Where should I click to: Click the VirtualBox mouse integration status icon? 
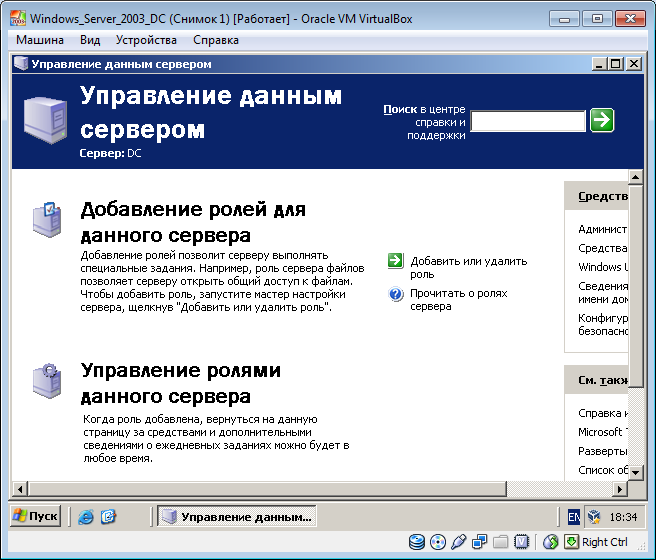(551, 542)
